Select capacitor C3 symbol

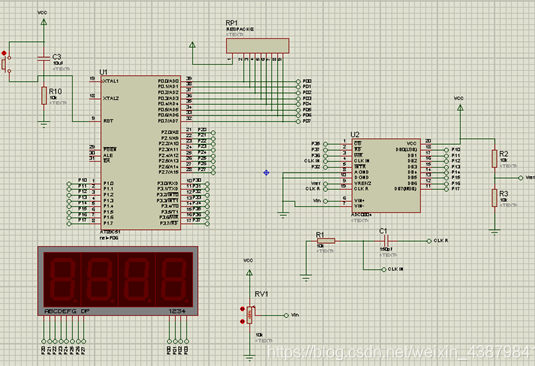(x=44, y=58)
